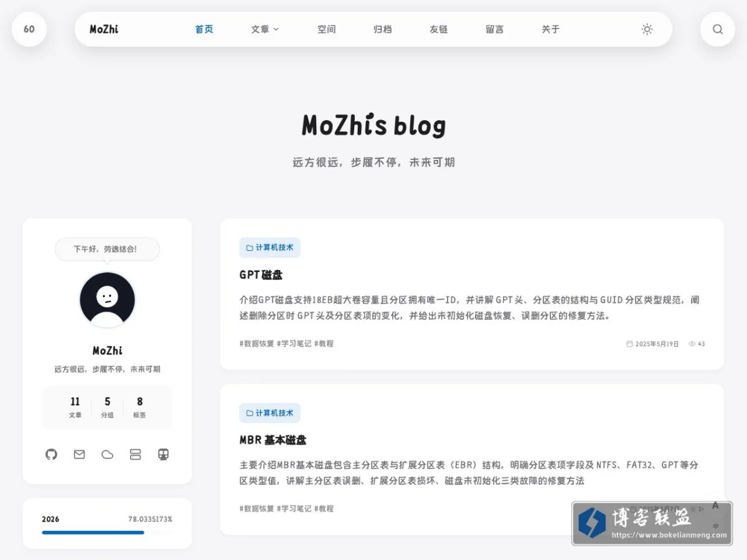Click #数据恢复 tag under MBR post
The height and width of the screenshot is (560, 747).
pyautogui.click(x=256, y=509)
